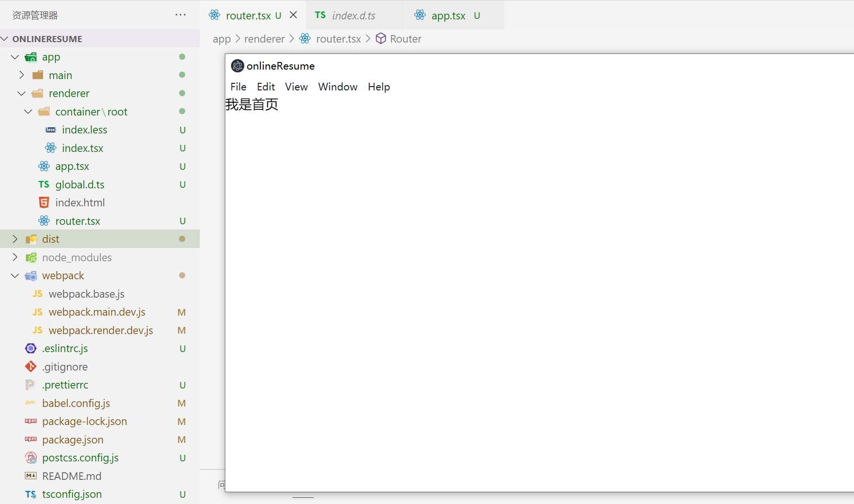Click the HTML5 icon of index.html
Viewport: 854px width, 504px height.
click(x=44, y=203)
